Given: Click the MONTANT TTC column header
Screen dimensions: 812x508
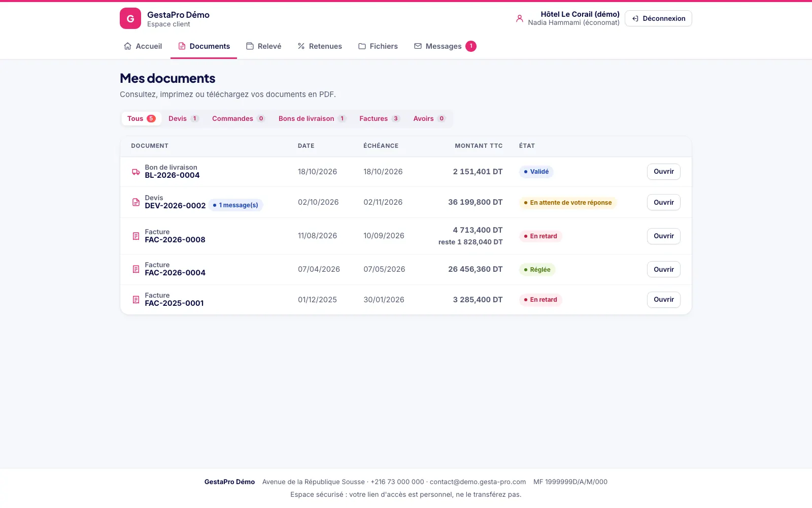Looking at the screenshot, I should pos(479,146).
